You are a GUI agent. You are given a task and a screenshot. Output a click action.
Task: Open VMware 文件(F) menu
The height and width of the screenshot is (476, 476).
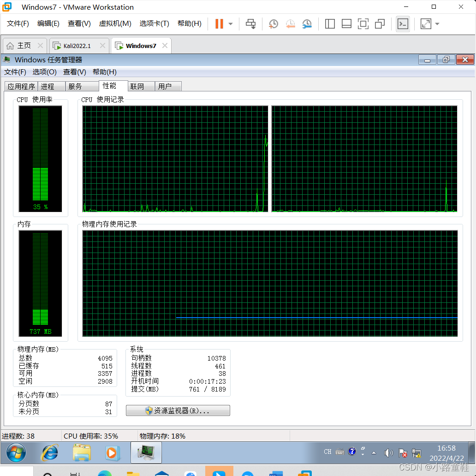pos(18,24)
